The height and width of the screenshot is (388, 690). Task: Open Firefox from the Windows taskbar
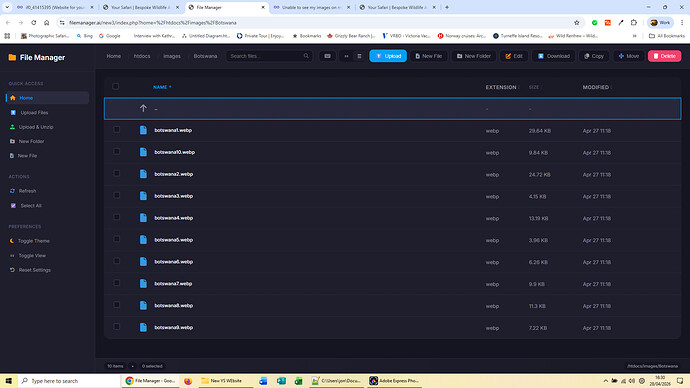point(188,381)
